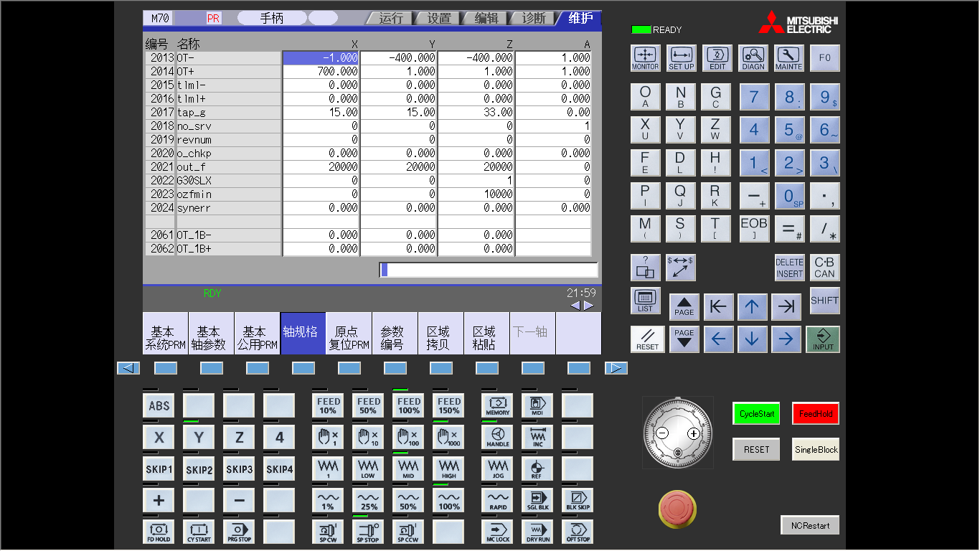Click the parameter input field

[x=489, y=270]
